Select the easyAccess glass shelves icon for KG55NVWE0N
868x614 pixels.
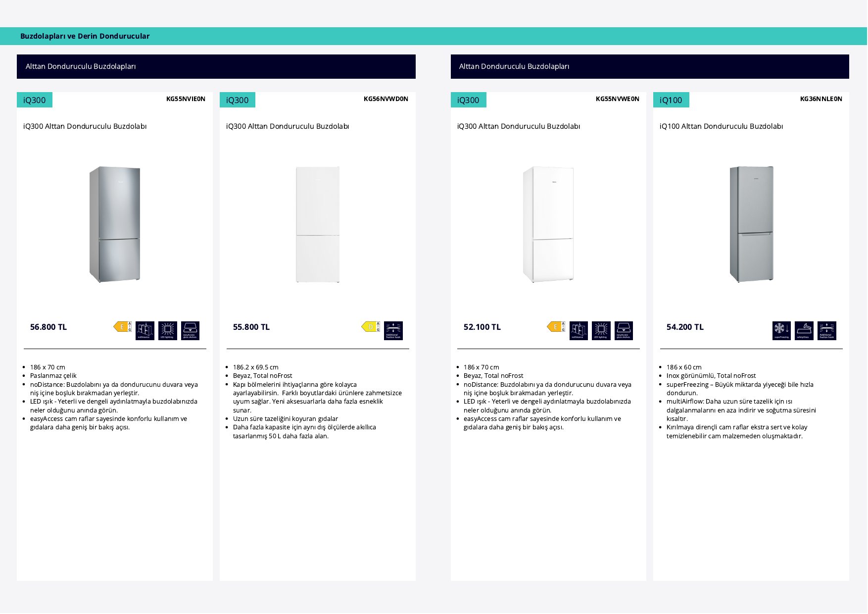[x=624, y=331]
